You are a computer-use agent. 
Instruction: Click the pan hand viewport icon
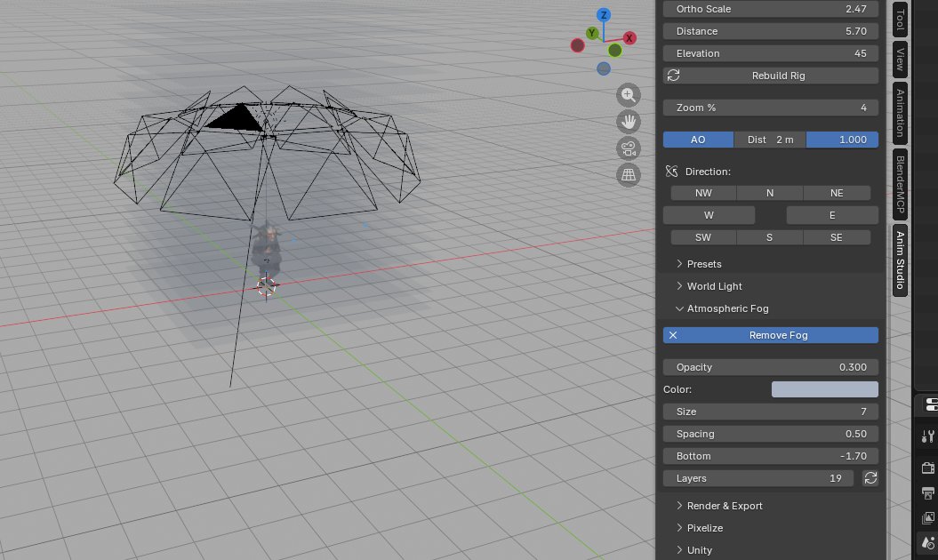point(628,122)
